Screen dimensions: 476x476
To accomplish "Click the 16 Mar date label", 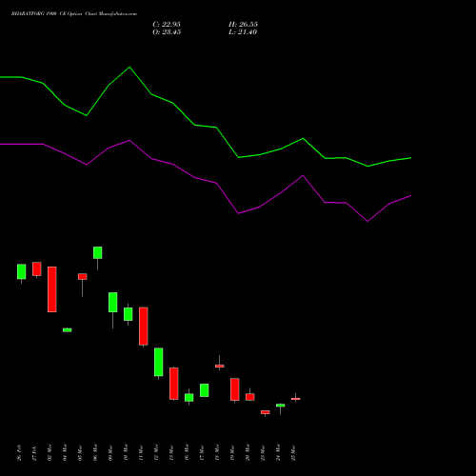I will click(187, 452).
